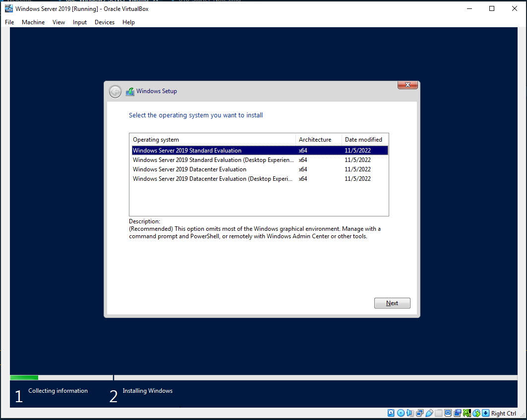Open the network adapters indicator icon
This screenshot has height=420, width=527.
pyautogui.click(x=419, y=413)
